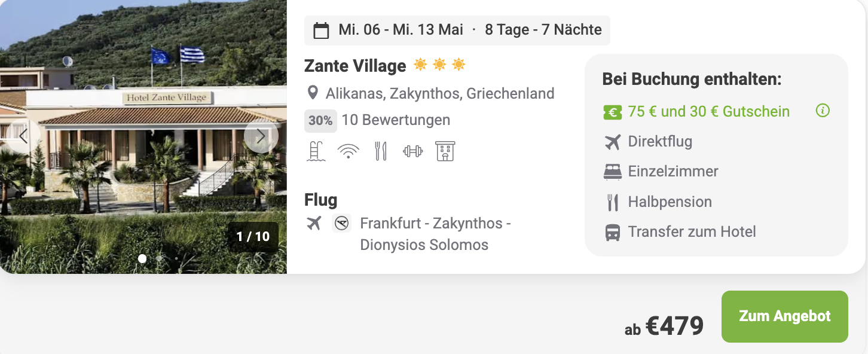Show the previous hotel photo
This screenshot has height=354, width=868.
pyautogui.click(x=23, y=136)
